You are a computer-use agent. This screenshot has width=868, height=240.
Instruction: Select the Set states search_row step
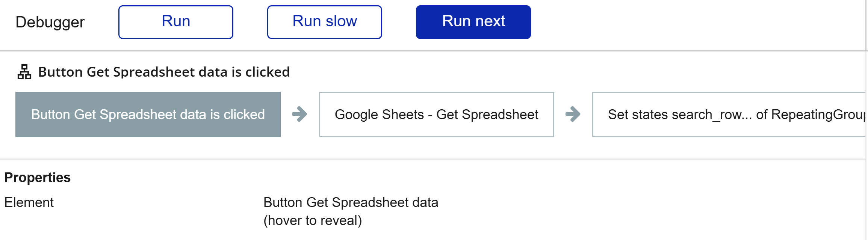729,115
